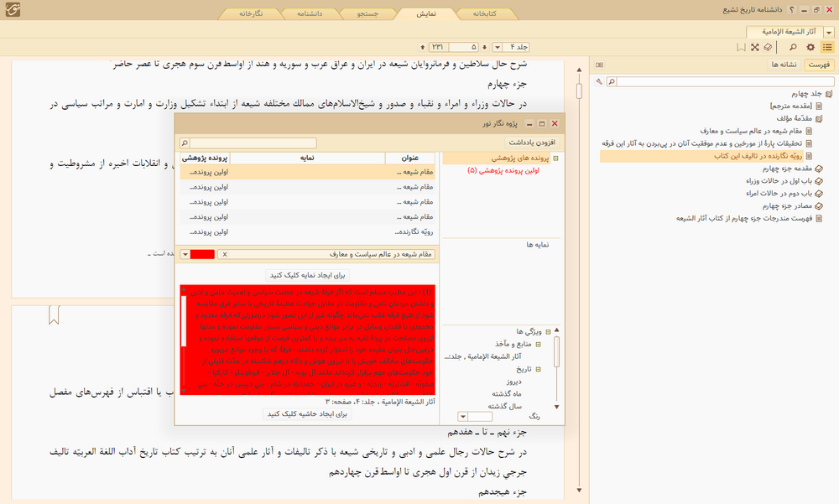Go to next page arrow
The width and height of the screenshot is (839, 504).
click(x=484, y=47)
